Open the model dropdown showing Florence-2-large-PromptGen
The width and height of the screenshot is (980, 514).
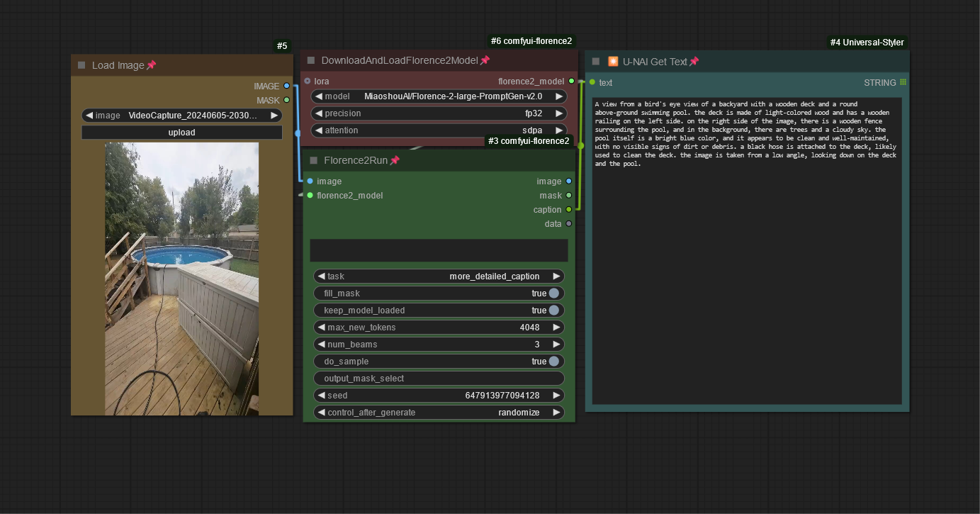439,96
